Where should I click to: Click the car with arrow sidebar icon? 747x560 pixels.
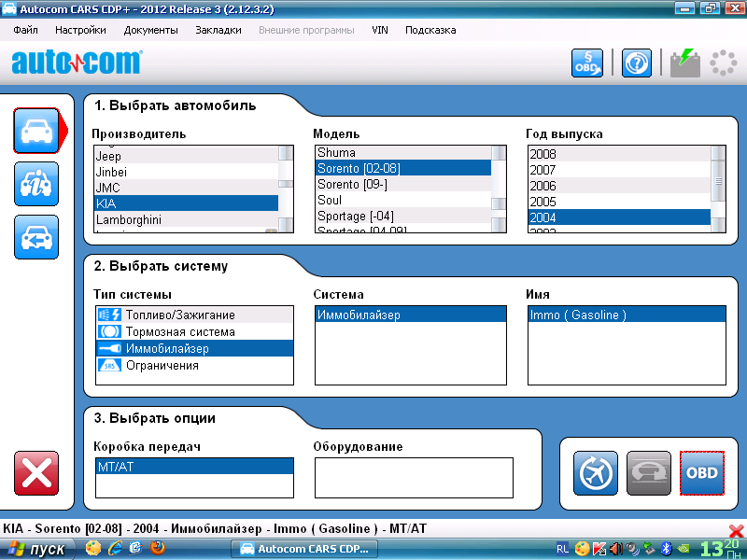(36, 237)
